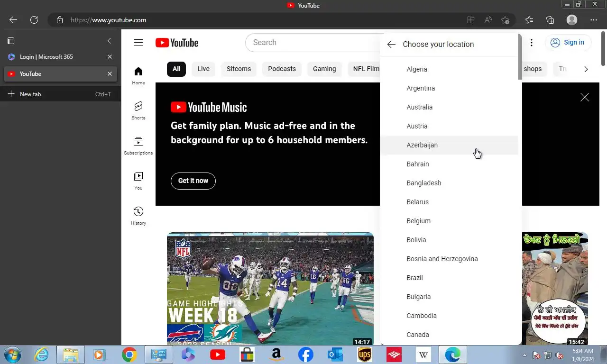607x364 pixels.
Task: Add this page to favorites
Action: pos(505,20)
